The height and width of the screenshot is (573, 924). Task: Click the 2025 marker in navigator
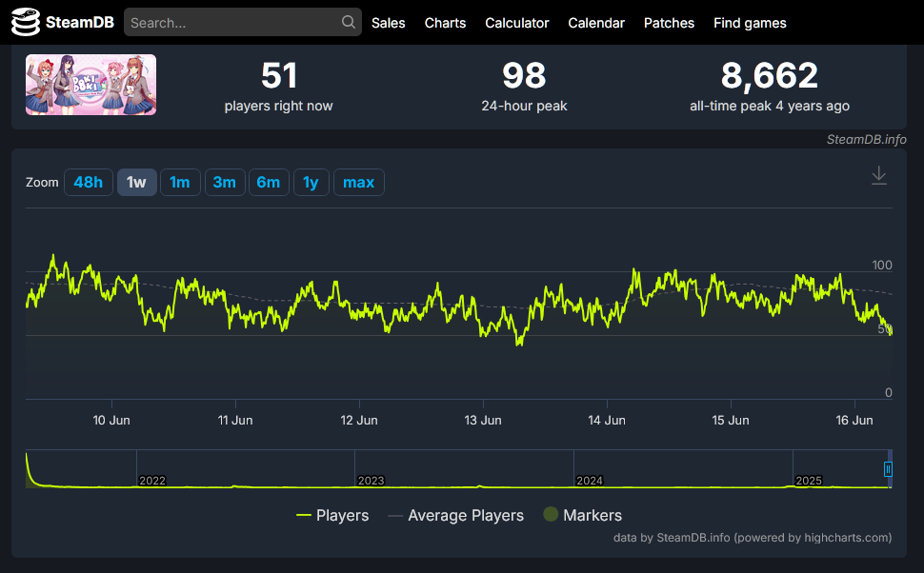point(809,481)
